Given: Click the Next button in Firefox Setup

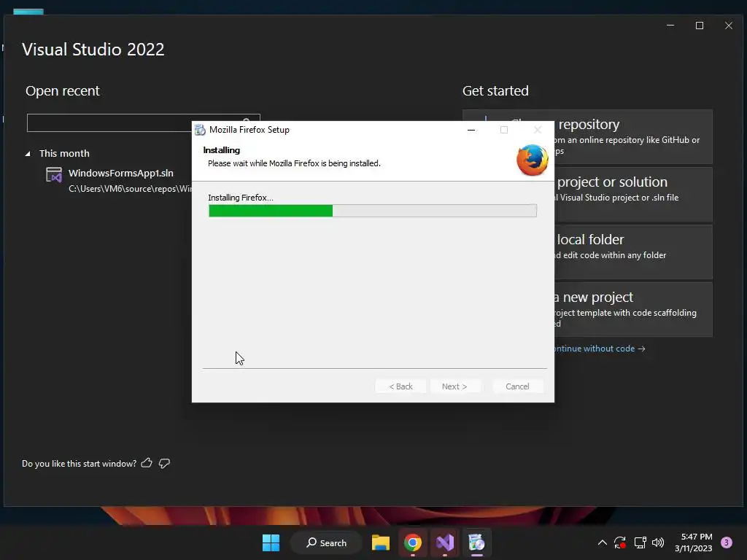Looking at the screenshot, I should tap(454, 386).
